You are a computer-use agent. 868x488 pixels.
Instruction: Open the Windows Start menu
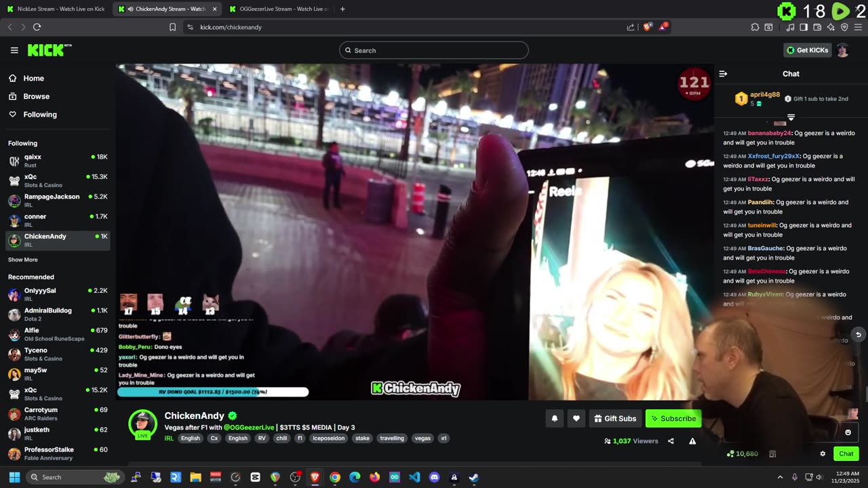14,477
